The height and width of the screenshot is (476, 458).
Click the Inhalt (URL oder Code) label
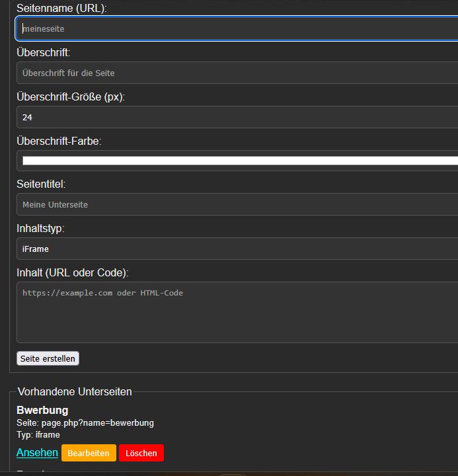pyautogui.click(x=72, y=272)
